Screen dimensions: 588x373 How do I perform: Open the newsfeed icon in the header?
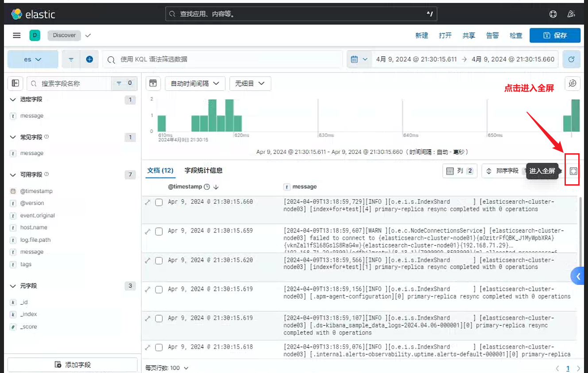(x=571, y=14)
